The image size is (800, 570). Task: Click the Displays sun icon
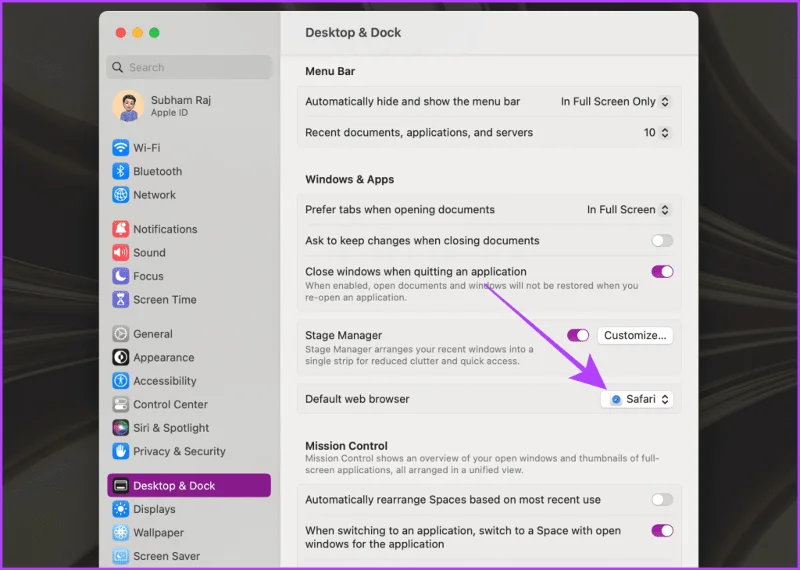coord(120,509)
